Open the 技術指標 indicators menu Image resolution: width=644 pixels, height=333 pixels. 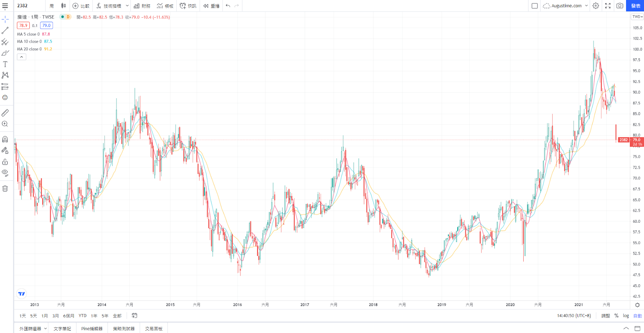tap(109, 6)
